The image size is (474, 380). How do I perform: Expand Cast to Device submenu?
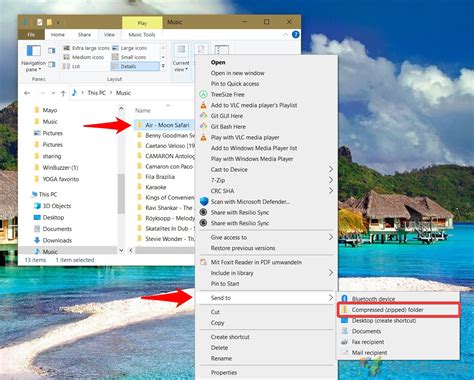266,169
